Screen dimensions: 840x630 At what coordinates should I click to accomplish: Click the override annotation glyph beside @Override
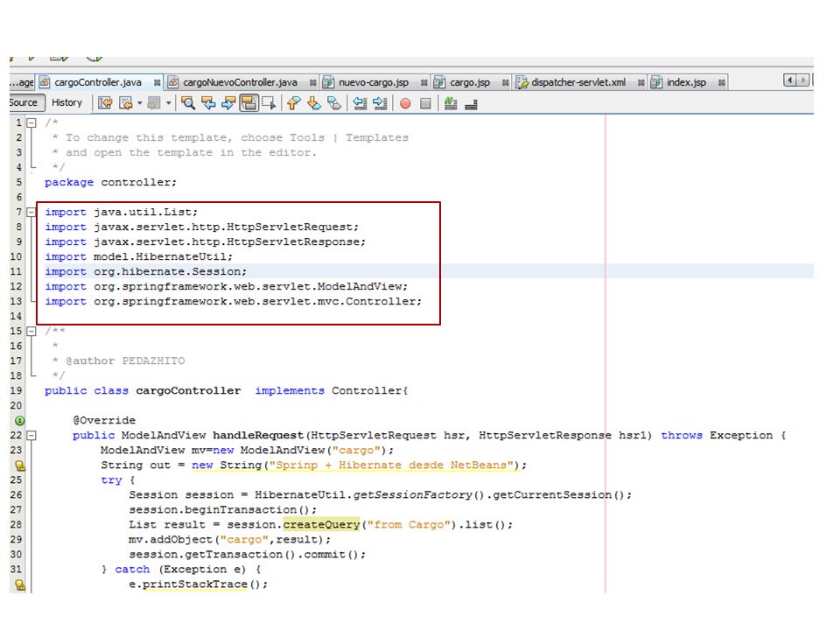pos(19,421)
